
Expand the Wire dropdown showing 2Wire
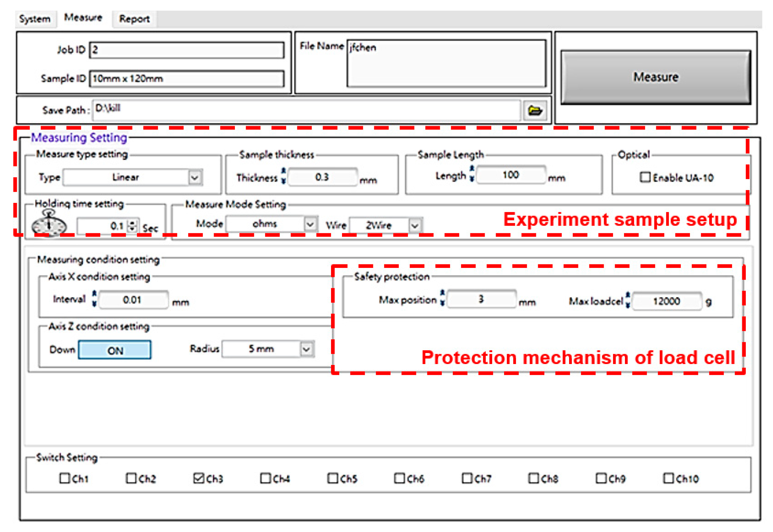(415, 226)
